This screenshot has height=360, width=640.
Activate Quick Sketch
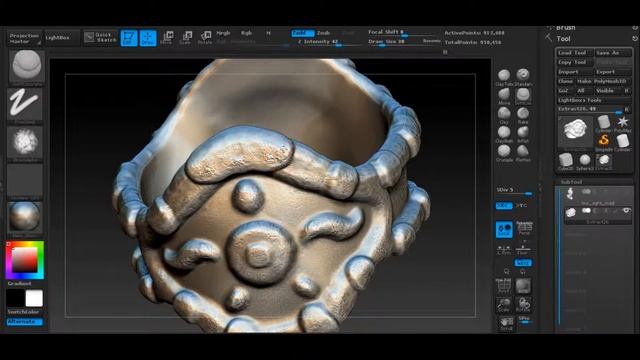pos(101,38)
